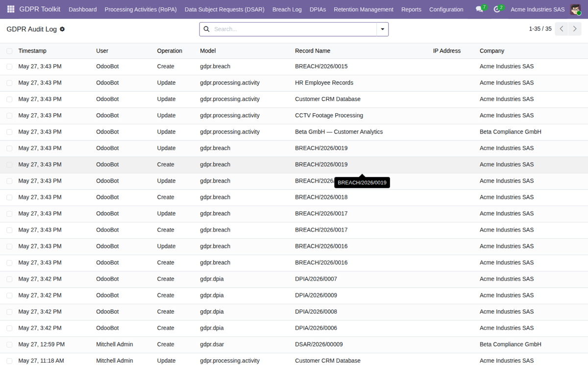Sort by the Company column header
Screen dimensions: 588x368
tap(492, 51)
